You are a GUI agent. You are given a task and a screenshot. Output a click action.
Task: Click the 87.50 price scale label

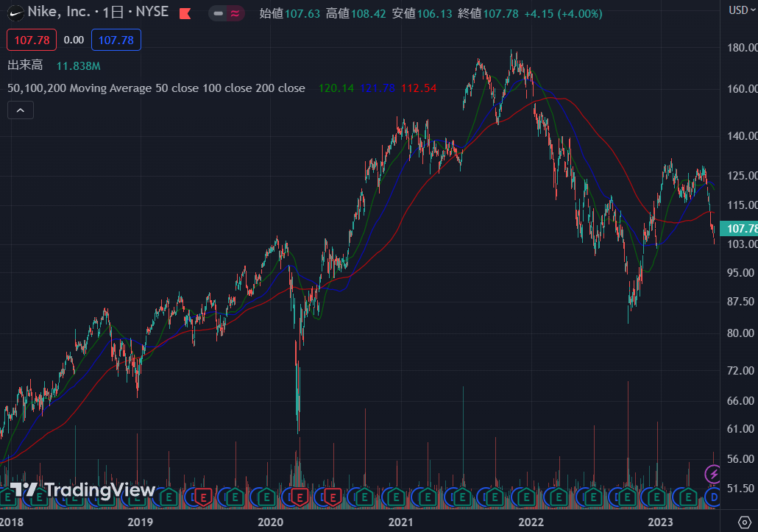[x=740, y=302]
